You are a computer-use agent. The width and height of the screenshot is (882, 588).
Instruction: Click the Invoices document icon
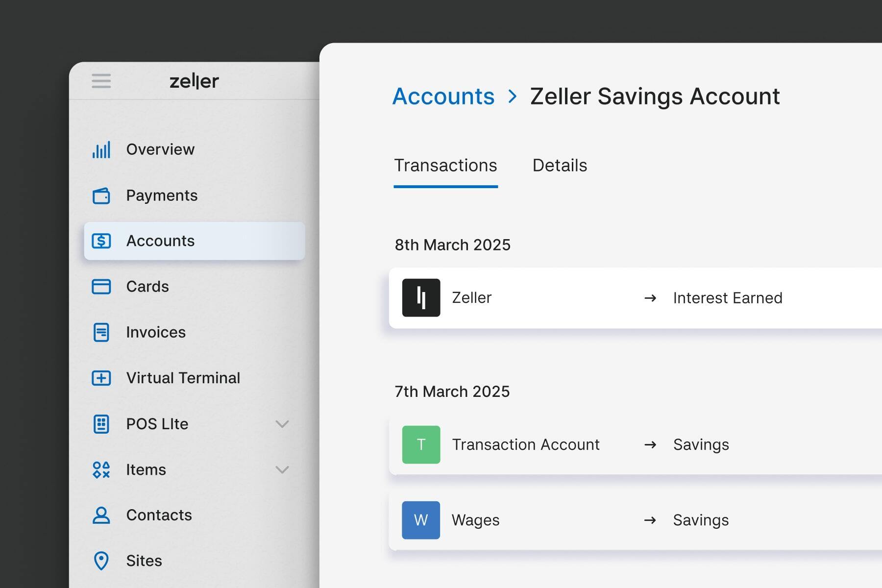[101, 332]
